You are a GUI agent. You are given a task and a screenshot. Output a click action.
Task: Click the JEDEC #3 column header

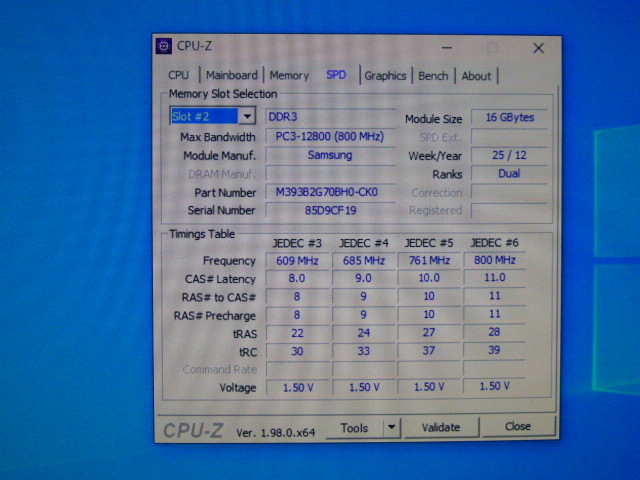pos(297,243)
